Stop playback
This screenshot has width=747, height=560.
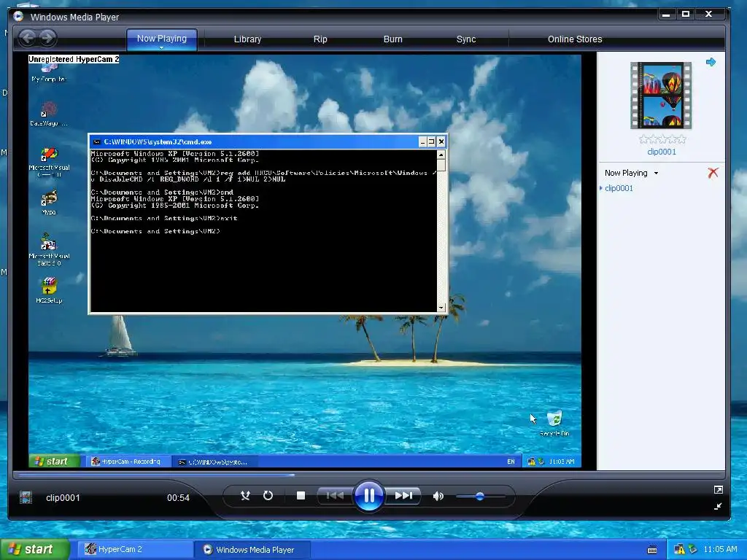(x=301, y=496)
